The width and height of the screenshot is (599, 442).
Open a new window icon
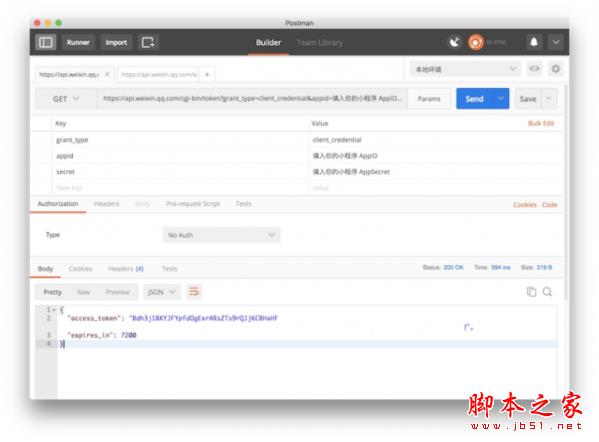tap(148, 42)
